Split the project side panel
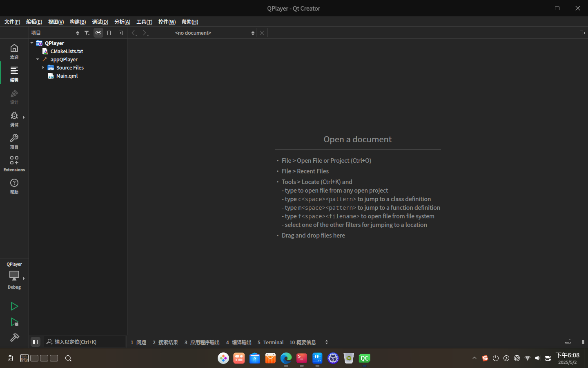The height and width of the screenshot is (368, 588). tap(110, 33)
